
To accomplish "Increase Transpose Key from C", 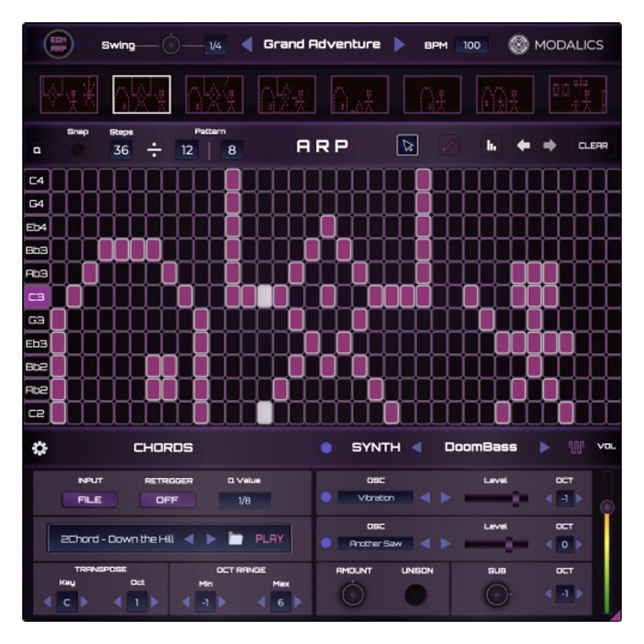I will [x=84, y=602].
